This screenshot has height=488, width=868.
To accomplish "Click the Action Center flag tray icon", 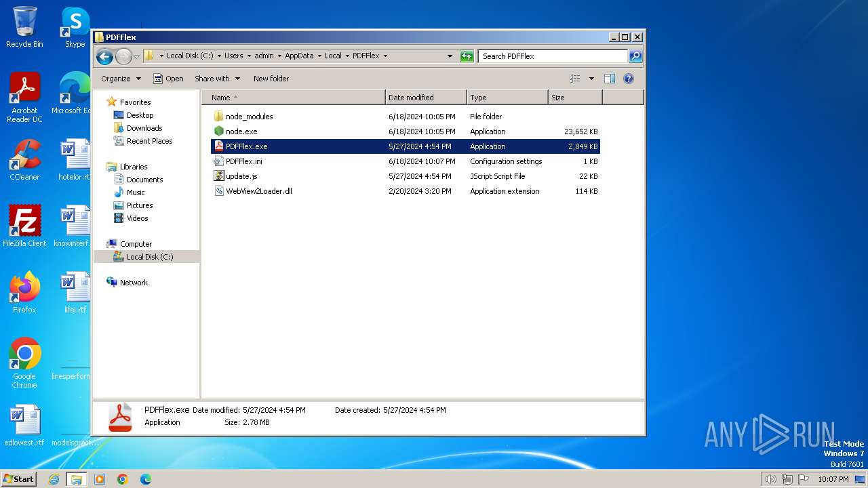I will click(804, 479).
